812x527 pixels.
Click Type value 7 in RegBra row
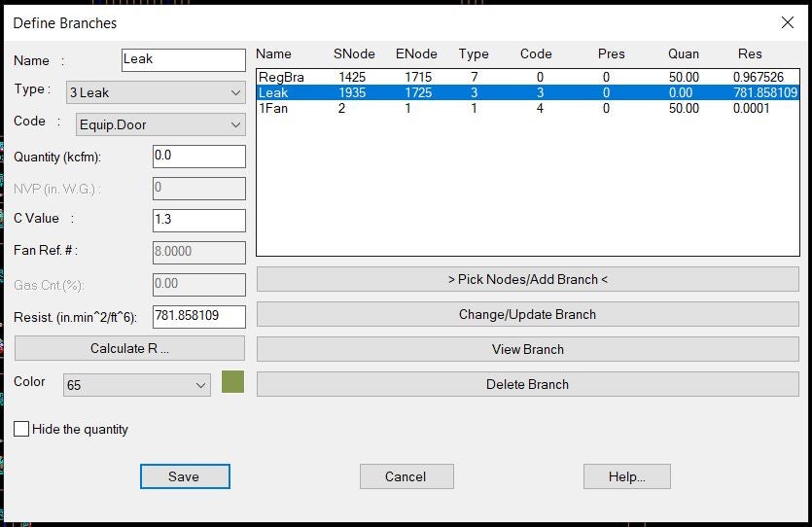click(474, 77)
